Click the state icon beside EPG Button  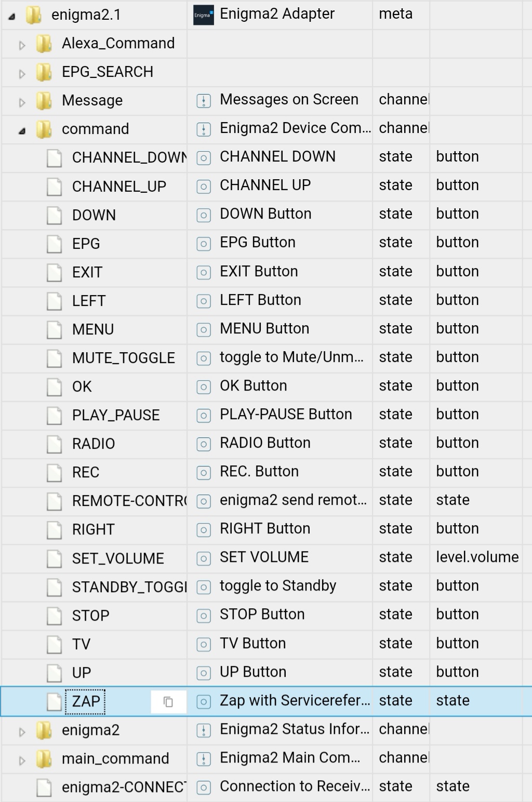(204, 244)
